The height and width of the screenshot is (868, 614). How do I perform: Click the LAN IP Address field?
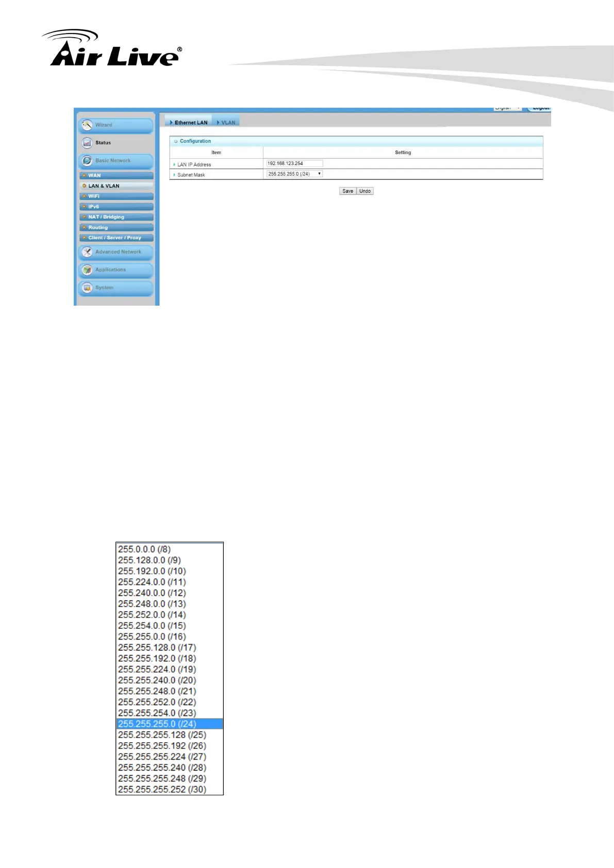point(294,163)
